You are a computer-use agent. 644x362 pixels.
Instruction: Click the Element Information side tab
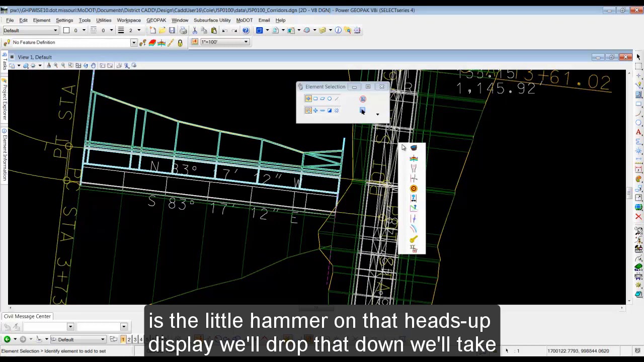pos(4,154)
